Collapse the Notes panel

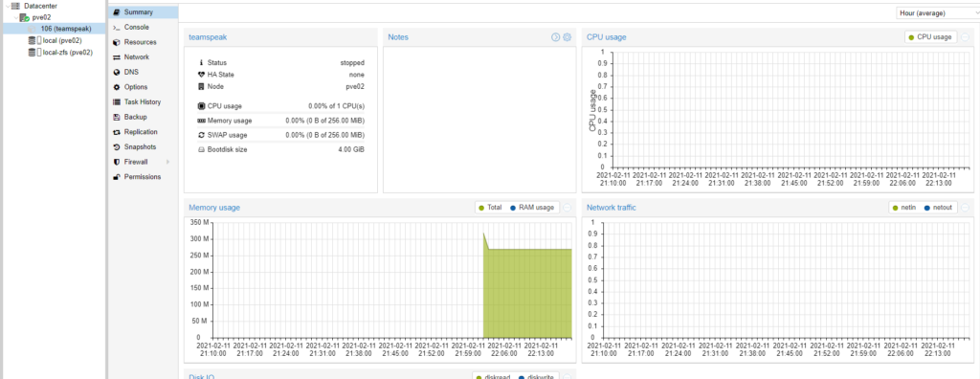(555, 37)
